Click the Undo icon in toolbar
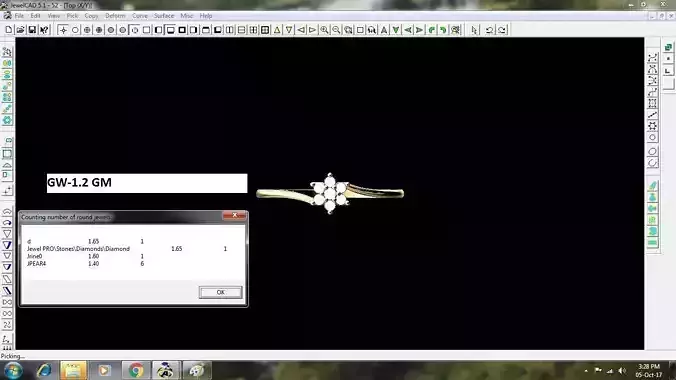 (x=489, y=30)
